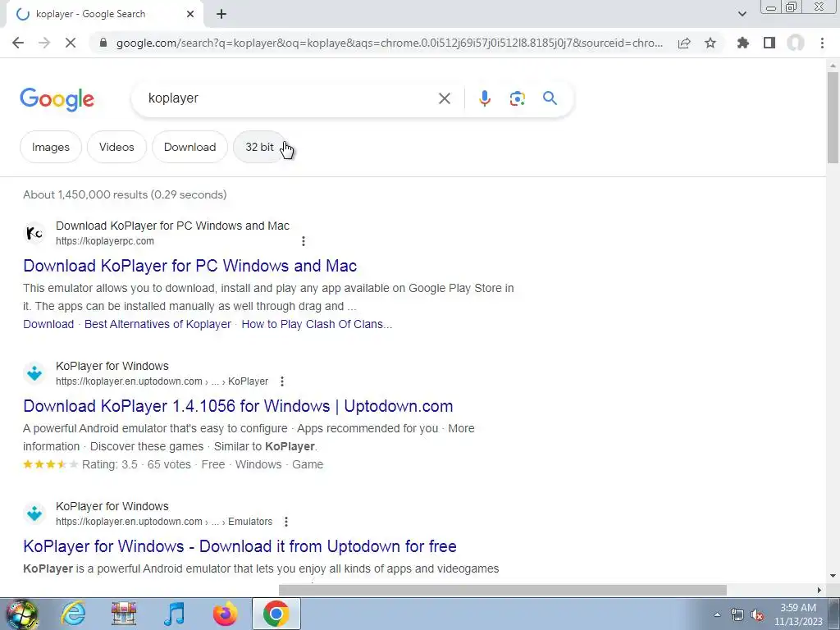This screenshot has height=630, width=840.
Task: Open the Download sitelink
Action: tap(48, 324)
